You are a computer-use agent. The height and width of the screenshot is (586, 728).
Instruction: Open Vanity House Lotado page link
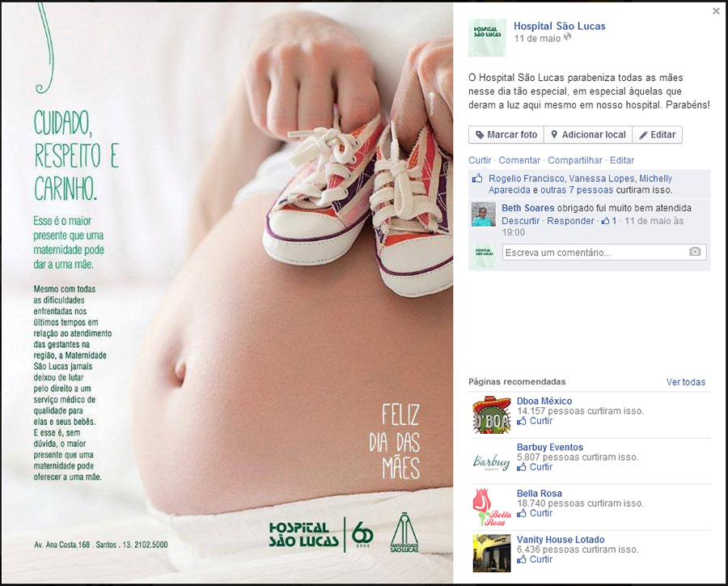click(x=561, y=540)
